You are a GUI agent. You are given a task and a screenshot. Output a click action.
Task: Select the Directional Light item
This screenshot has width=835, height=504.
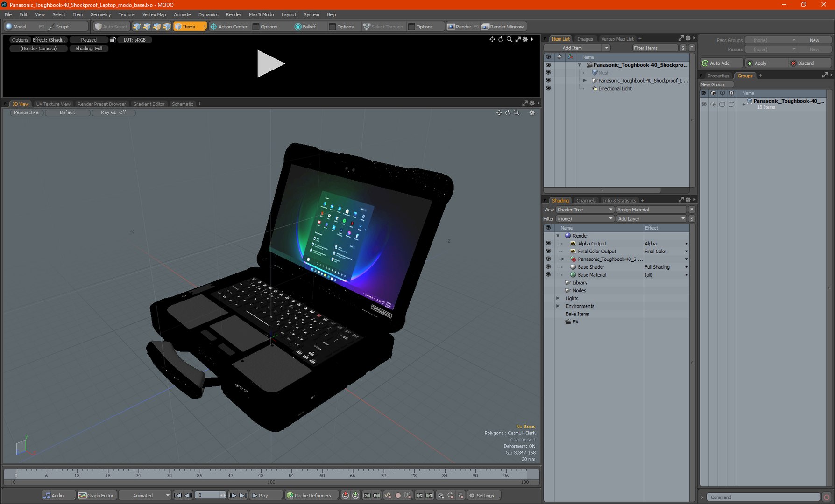click(x=615, y=89)
